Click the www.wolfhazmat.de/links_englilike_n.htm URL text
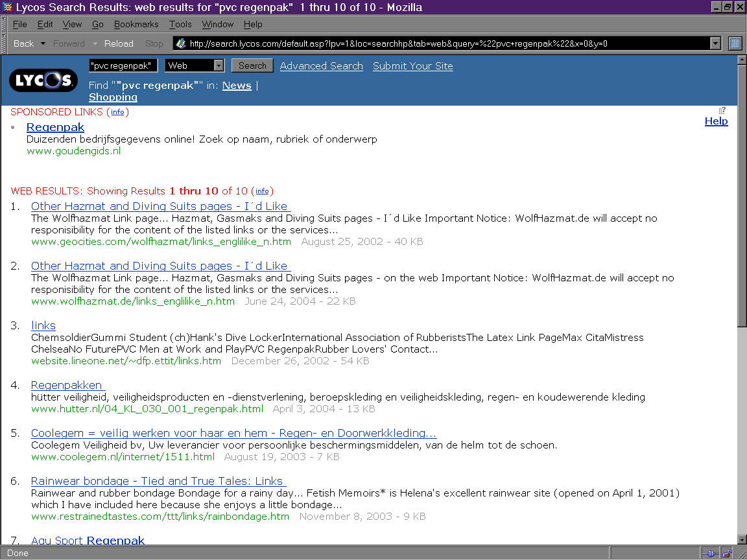Image resolution: width=747 pixels, height=560 pixels. pyautogui.click(x=133, y=301)
